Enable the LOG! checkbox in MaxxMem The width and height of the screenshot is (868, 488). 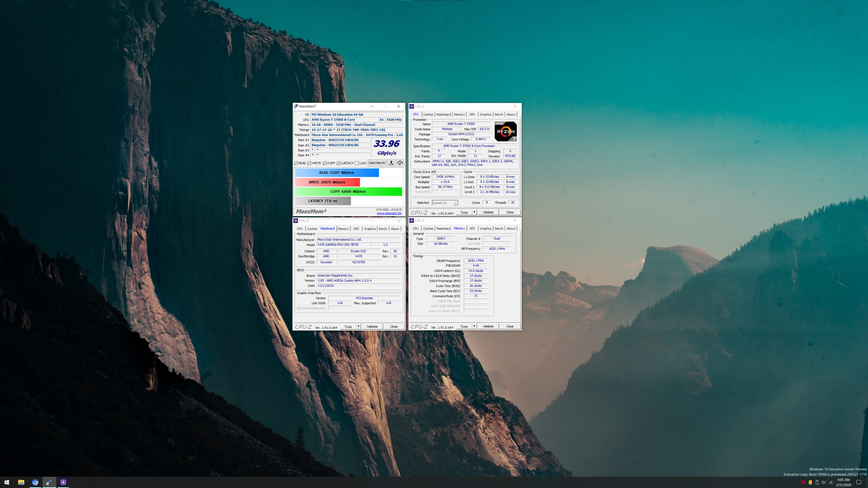357,163
